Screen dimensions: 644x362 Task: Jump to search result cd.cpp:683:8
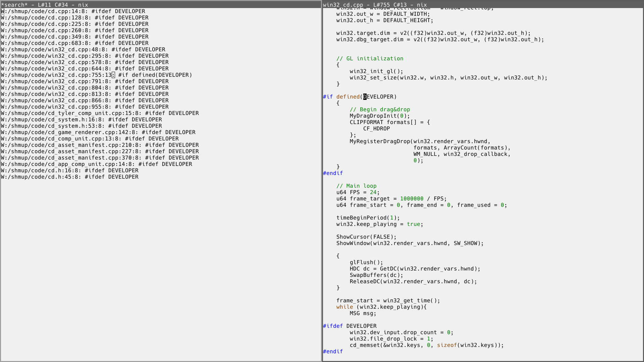(x=75, y=43)
